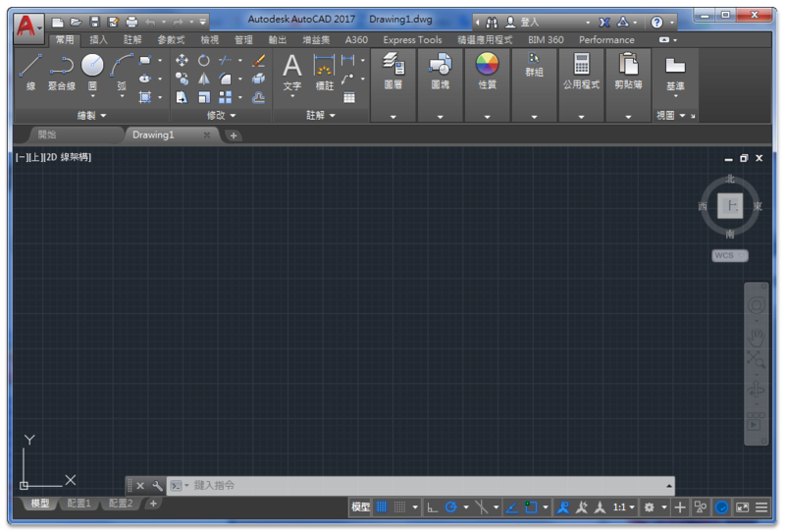
Task: Click the [2D 線架構] visual style label
Action: click(67, 157)
